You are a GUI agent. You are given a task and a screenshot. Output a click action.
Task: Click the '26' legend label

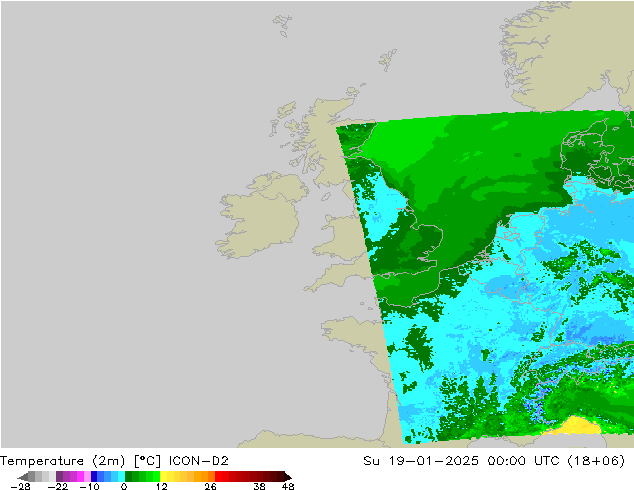pyautogui.click(x=210, y=486)
